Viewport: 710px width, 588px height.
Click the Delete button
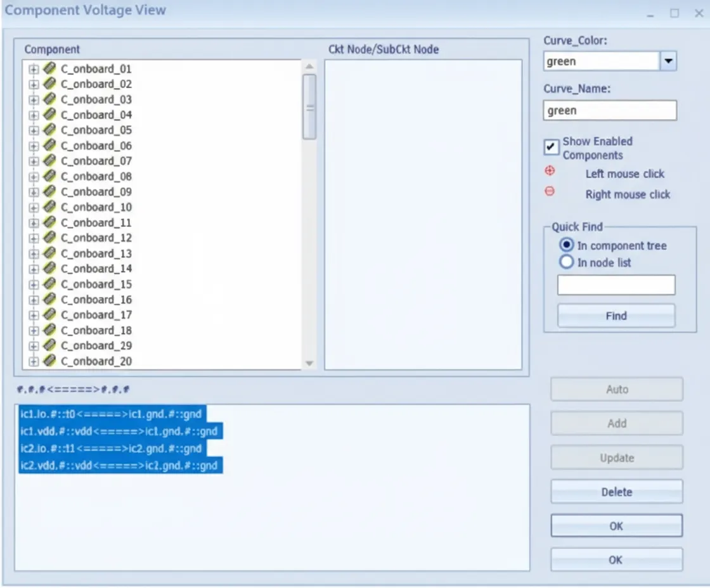(x=617, y=492)
